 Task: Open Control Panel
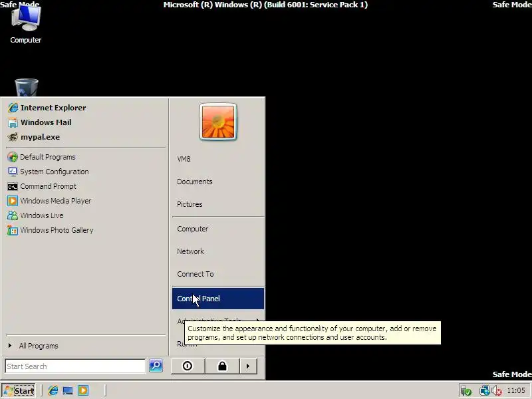point(218,299)
